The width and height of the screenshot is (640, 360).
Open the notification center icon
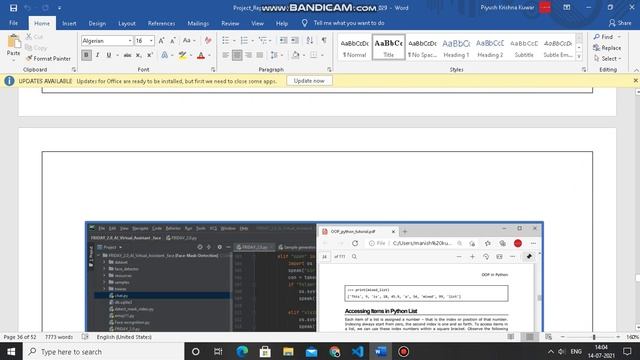627,351
